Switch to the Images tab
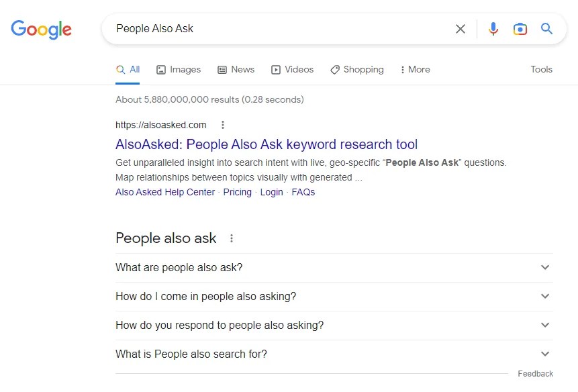The image size is (578, 392). pyautogui.click(x=179, y=70)
